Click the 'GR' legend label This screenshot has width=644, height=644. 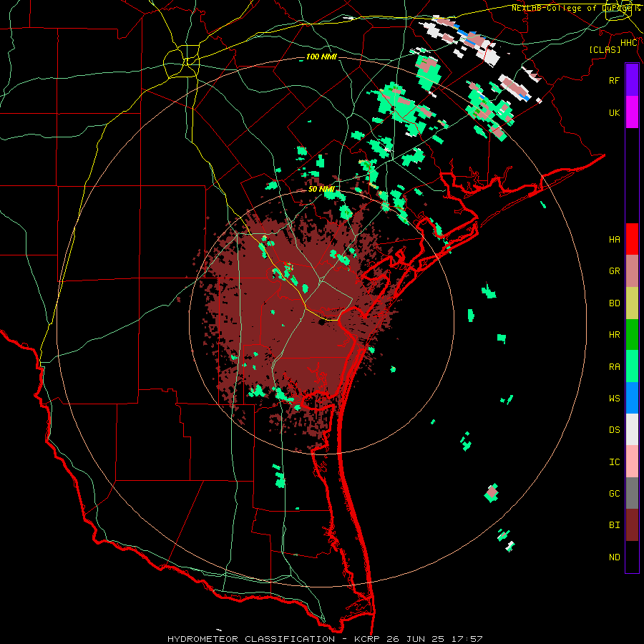(x=614, y=271)
